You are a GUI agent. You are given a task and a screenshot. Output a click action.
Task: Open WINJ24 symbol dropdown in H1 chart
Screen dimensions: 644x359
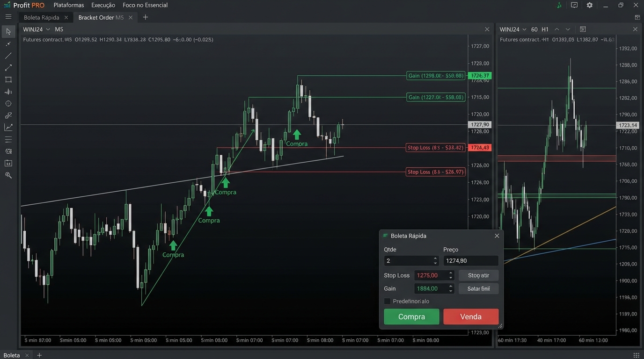click(524, 29)
